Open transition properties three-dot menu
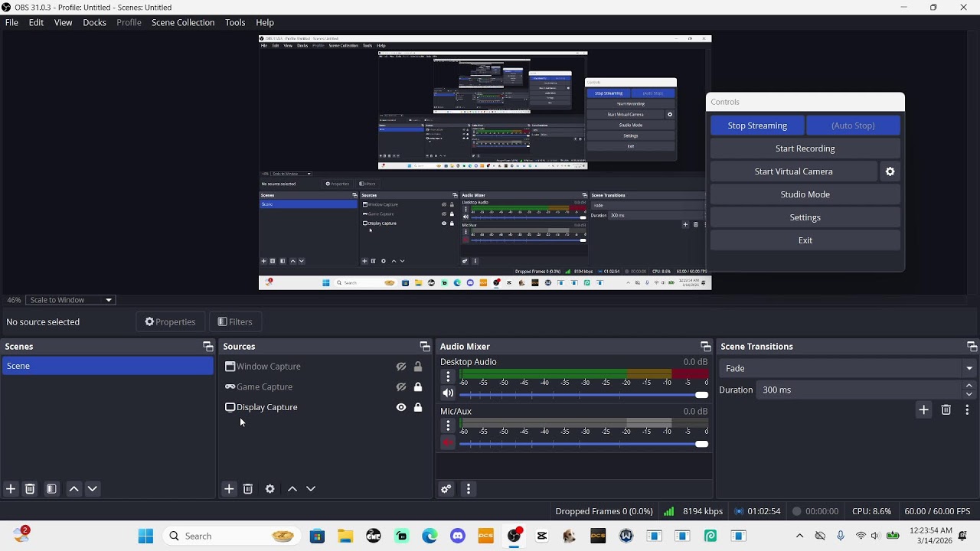This screenshot has height=551, width=980. click(x=967, y=410)
